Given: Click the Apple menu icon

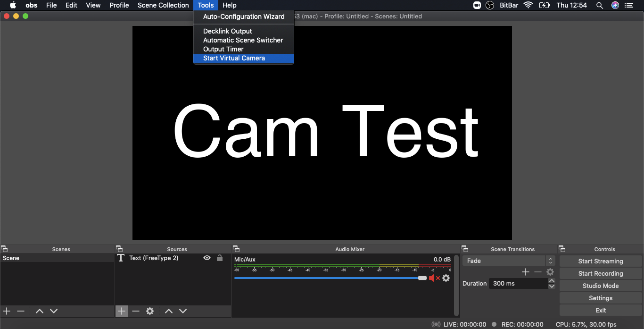Looking at the screenshot, I should coord(13,5).
